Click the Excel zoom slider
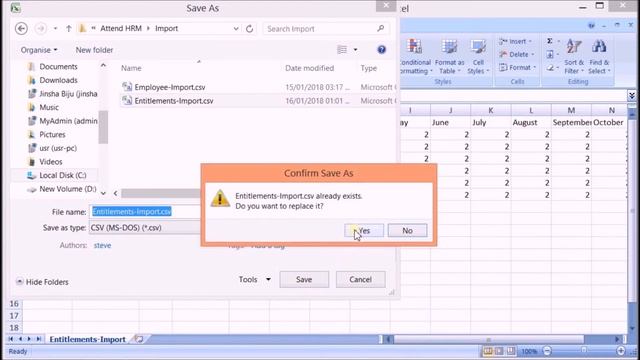 click(x=584, y=351)
